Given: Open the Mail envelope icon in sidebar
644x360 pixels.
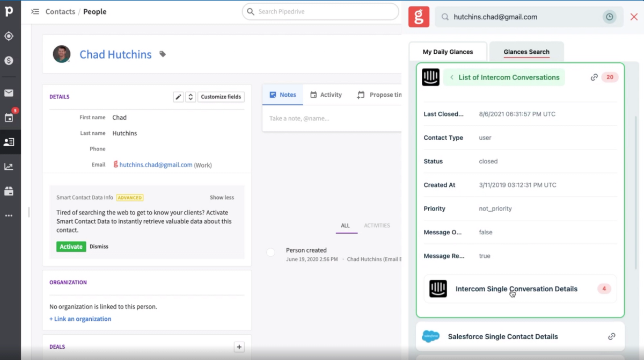Looking at the screenshot, I should [9, 93].
